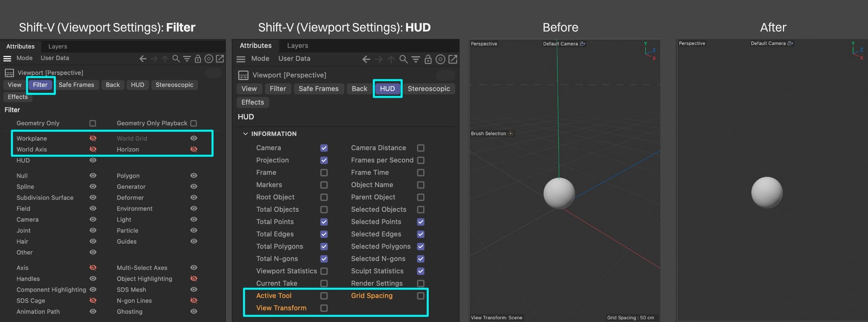Click the Brush Selection HUD label
Viewport: 868px width, 322px height.
point(488,134)
